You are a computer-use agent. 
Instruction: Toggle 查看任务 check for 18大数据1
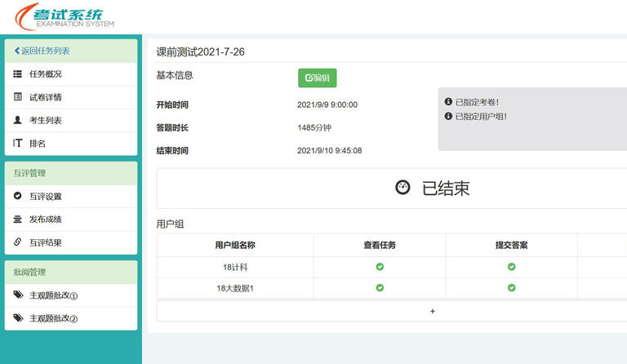tap(380, 288)
